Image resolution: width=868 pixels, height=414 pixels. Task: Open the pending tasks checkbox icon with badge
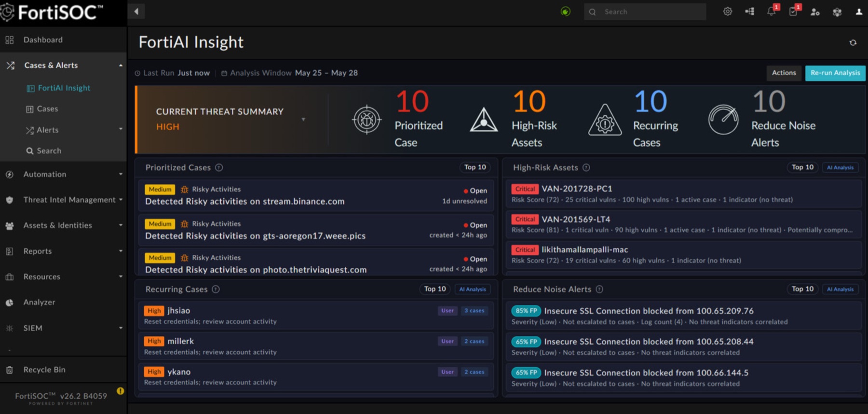[794, 11]
